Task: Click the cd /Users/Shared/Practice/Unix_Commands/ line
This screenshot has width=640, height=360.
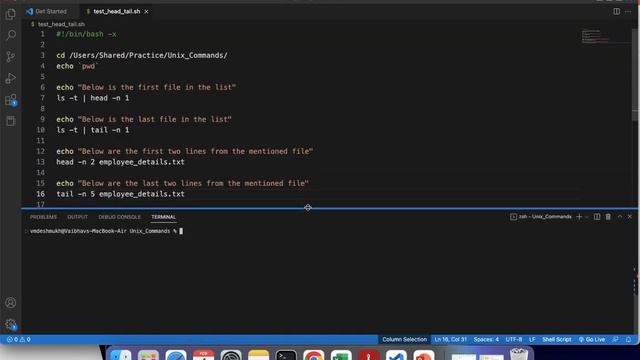Action: click(x=142, y=55)
